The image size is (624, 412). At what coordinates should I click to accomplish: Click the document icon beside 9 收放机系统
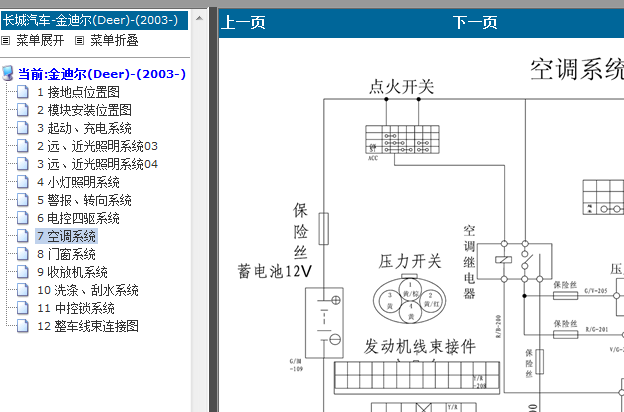click(23, 272)
